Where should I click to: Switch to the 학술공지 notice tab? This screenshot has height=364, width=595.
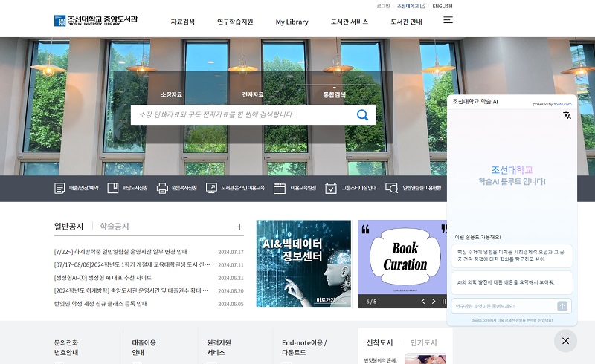pyautogui.click(x=115, y=226)
